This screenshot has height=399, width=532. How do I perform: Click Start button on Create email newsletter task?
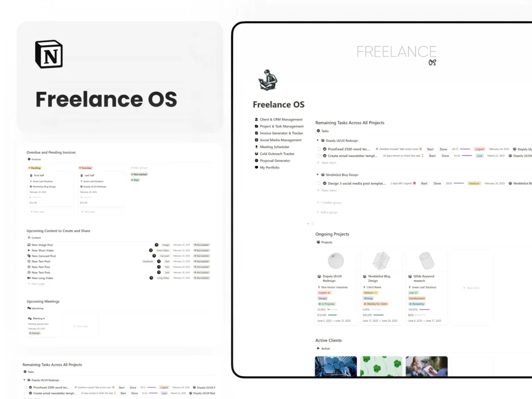coord(432,156)
